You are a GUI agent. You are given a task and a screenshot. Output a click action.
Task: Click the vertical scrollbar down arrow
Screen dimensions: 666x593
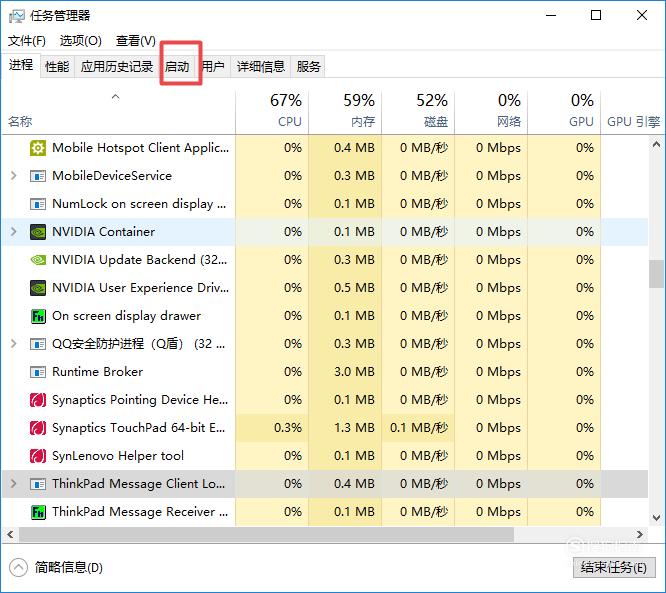[656, 518]
